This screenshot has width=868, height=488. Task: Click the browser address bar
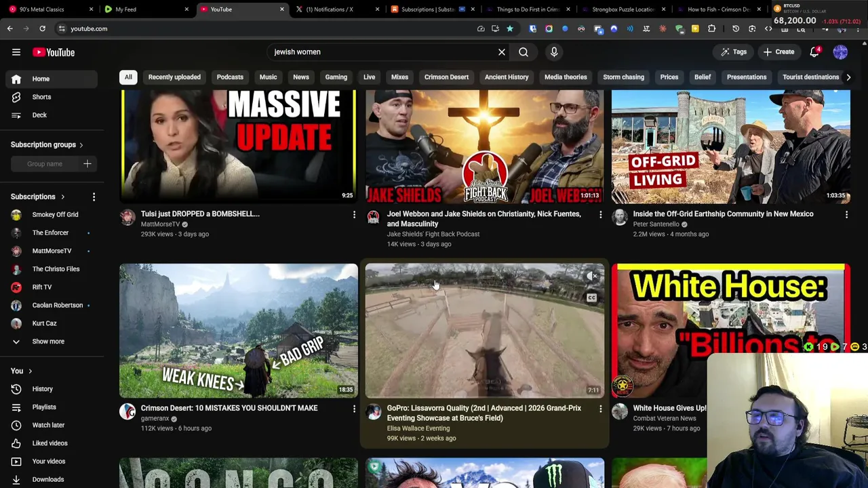coord(264,28)
